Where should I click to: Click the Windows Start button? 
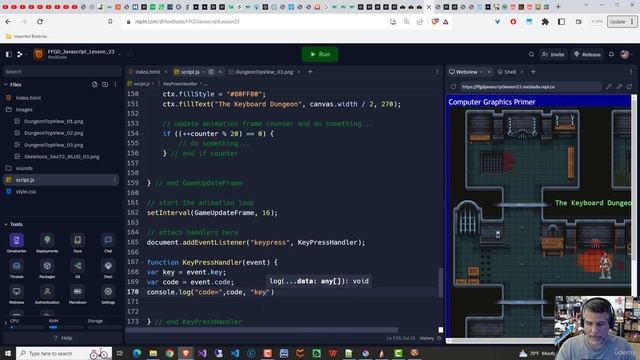(7, 353)
